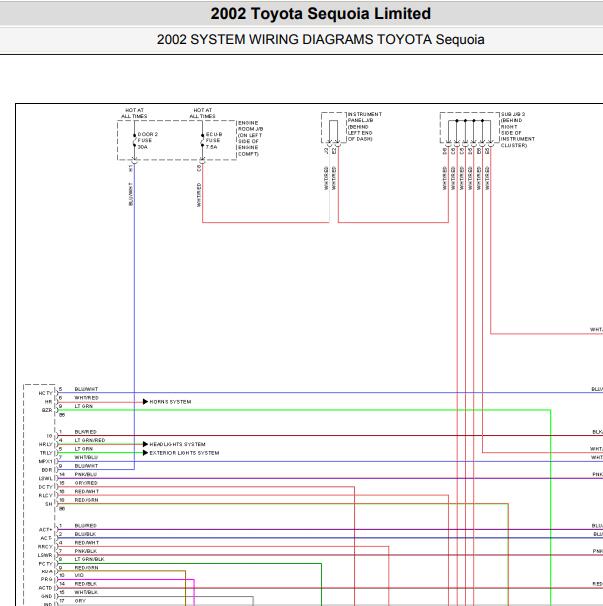Viewport: 603px width, 606px height.
Task: Click the INSTRUMENT PANEL J/B label
Action: [x=365, y=126]
